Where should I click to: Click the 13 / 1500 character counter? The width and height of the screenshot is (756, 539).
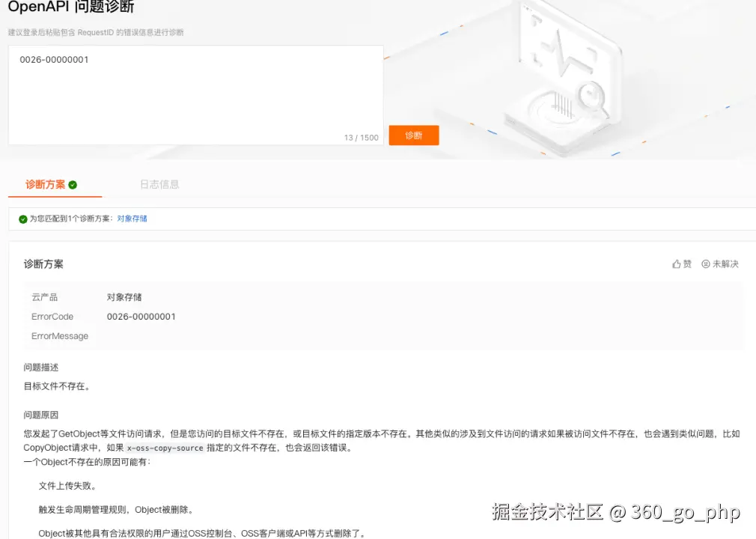(x=361, y=138)
